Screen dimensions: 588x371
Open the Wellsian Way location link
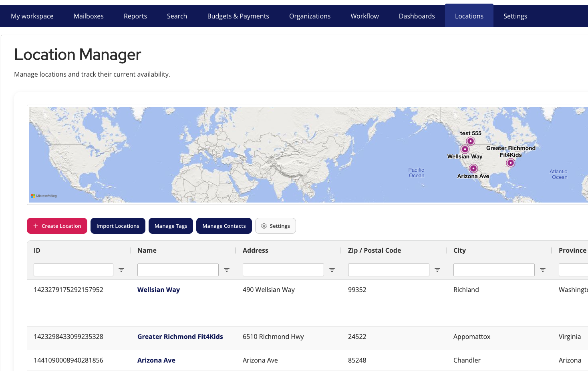coord(159,290)
